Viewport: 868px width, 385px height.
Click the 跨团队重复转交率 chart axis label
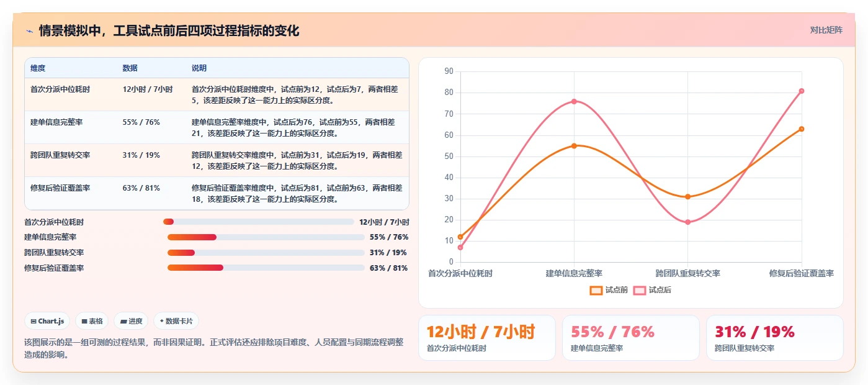(x=687, y=273)
